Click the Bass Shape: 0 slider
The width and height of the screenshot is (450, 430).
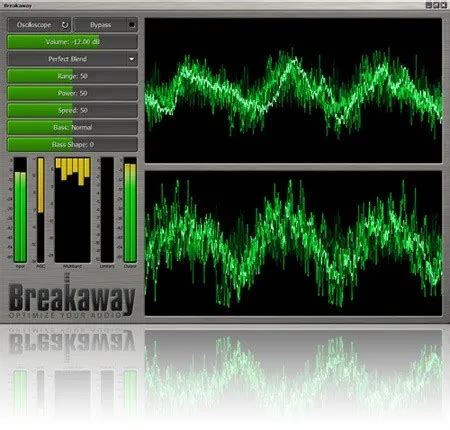pos(72,144)
